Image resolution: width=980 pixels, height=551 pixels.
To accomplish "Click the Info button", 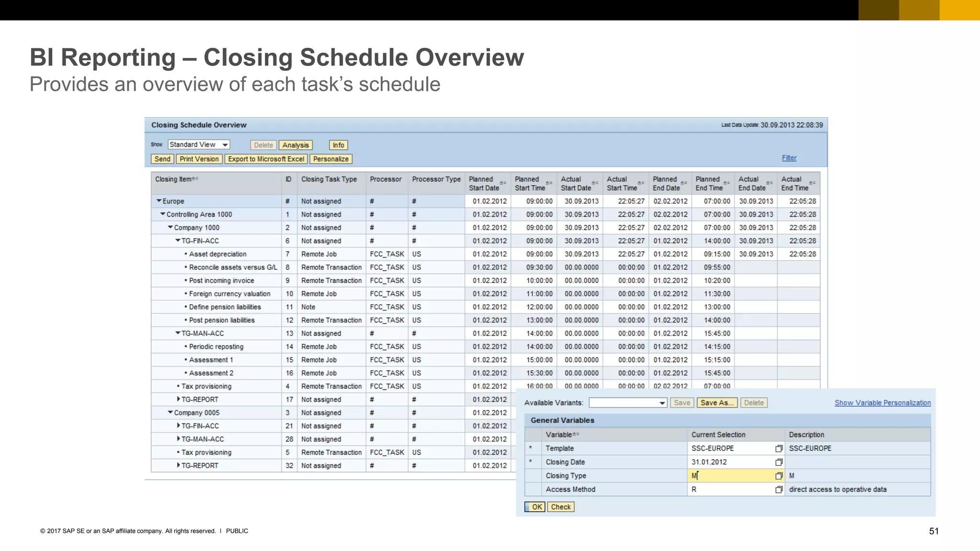I will pos(338,145).
